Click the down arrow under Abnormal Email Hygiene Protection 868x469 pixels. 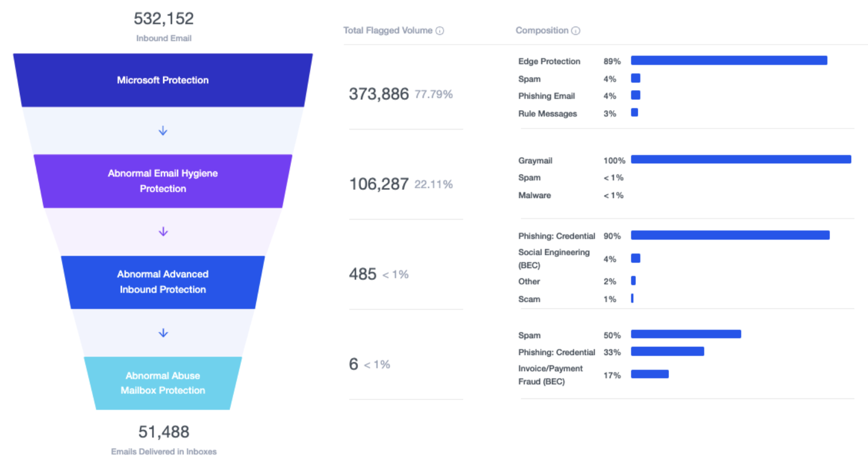point(163,232)
